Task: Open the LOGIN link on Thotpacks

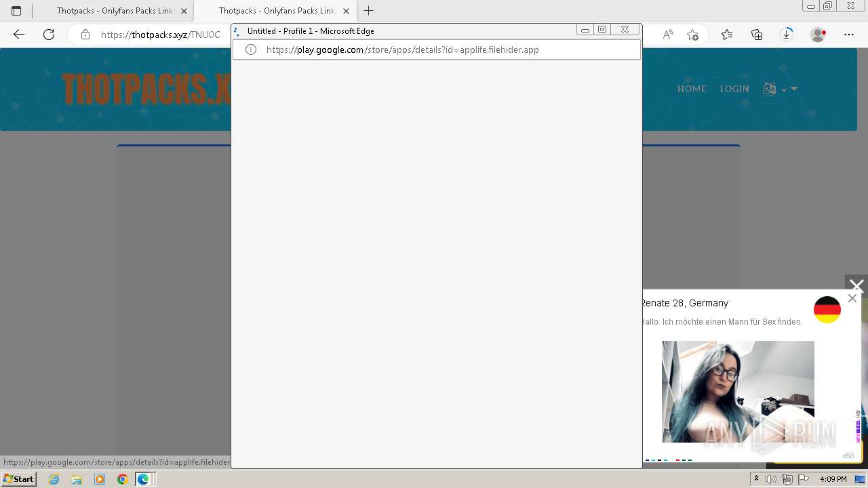Action: 734,89
